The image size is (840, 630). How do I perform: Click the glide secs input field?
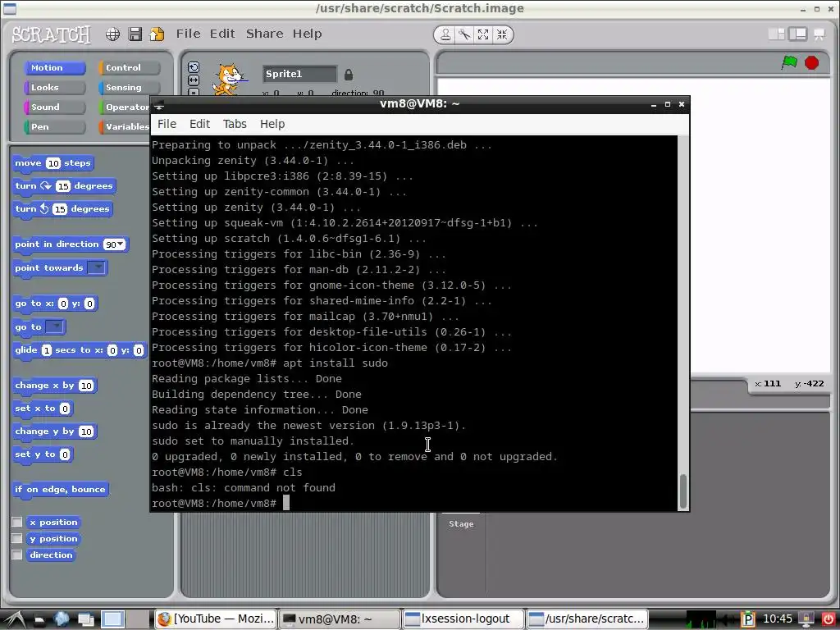[x=47, y=350]
